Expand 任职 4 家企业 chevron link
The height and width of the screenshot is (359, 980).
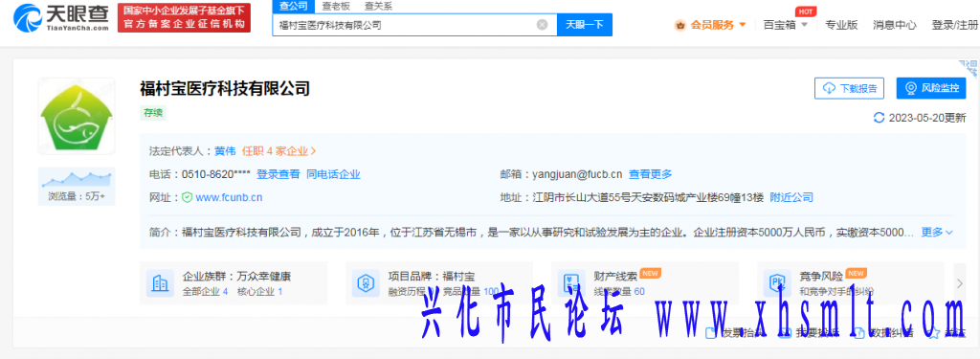click(x=279, y=150)
